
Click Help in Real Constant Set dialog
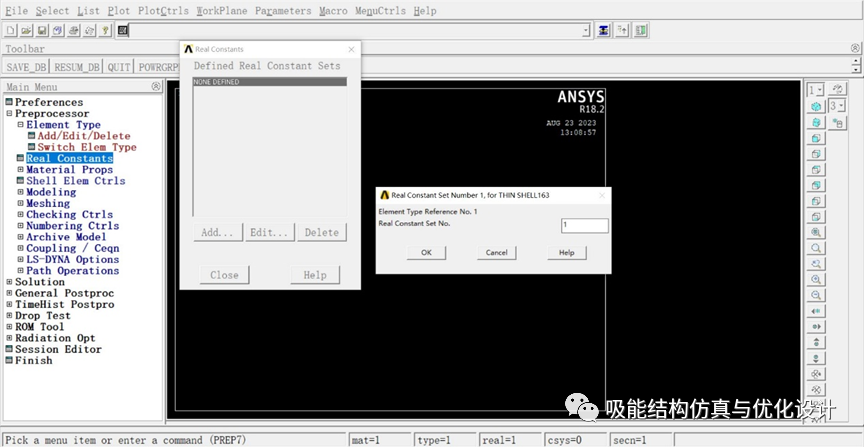566,252
